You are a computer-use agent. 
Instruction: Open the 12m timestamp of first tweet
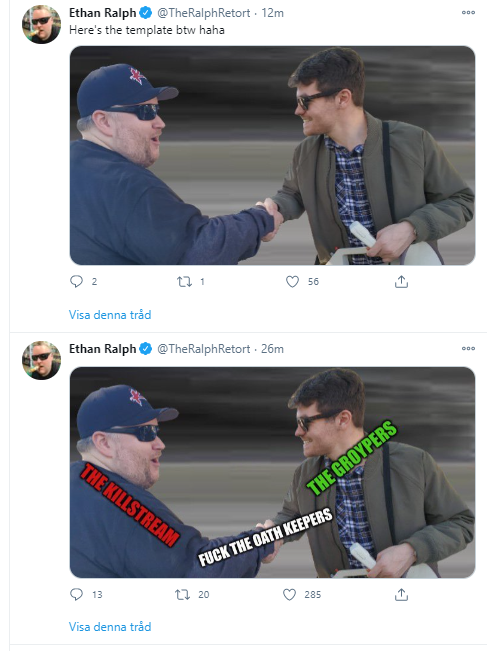[272, 13]
